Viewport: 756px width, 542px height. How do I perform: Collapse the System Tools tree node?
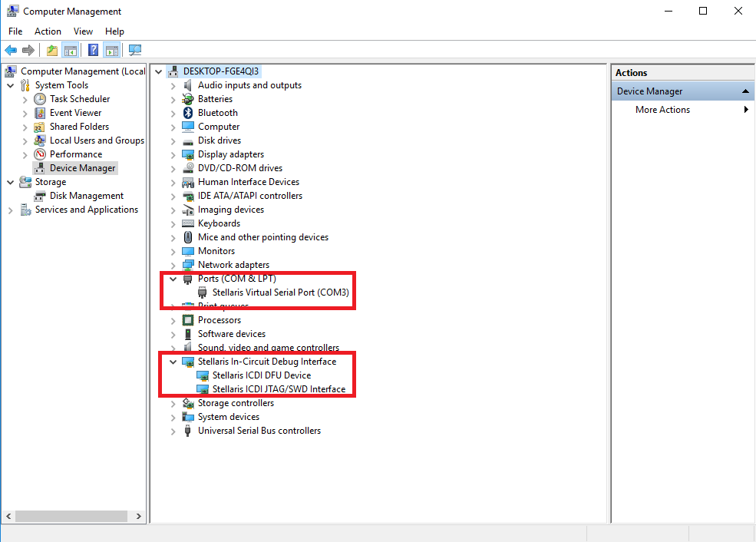click(x=10, y=85)
